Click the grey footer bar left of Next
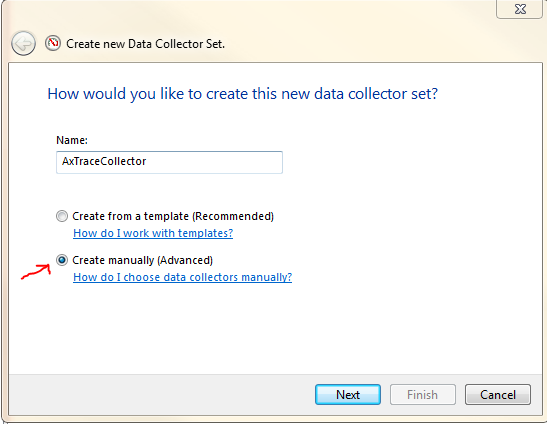The width and height of the screenshot is (547, 424). point(160,395)
